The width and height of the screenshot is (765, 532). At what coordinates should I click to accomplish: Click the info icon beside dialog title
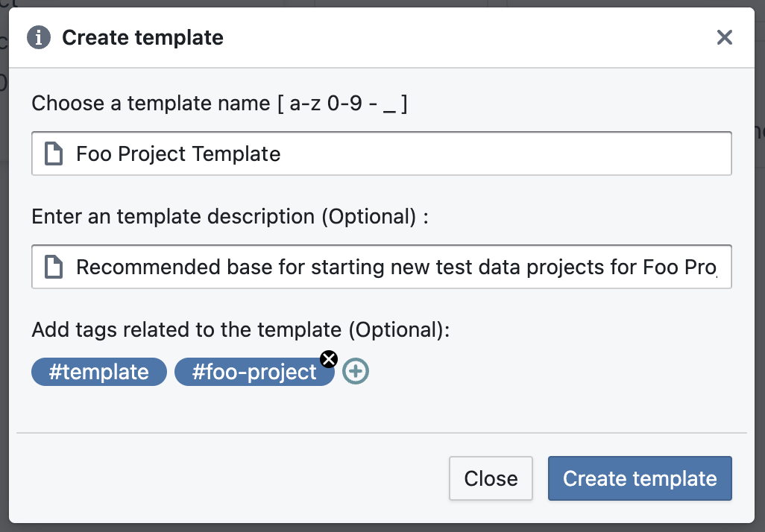(x=39, y=37)
